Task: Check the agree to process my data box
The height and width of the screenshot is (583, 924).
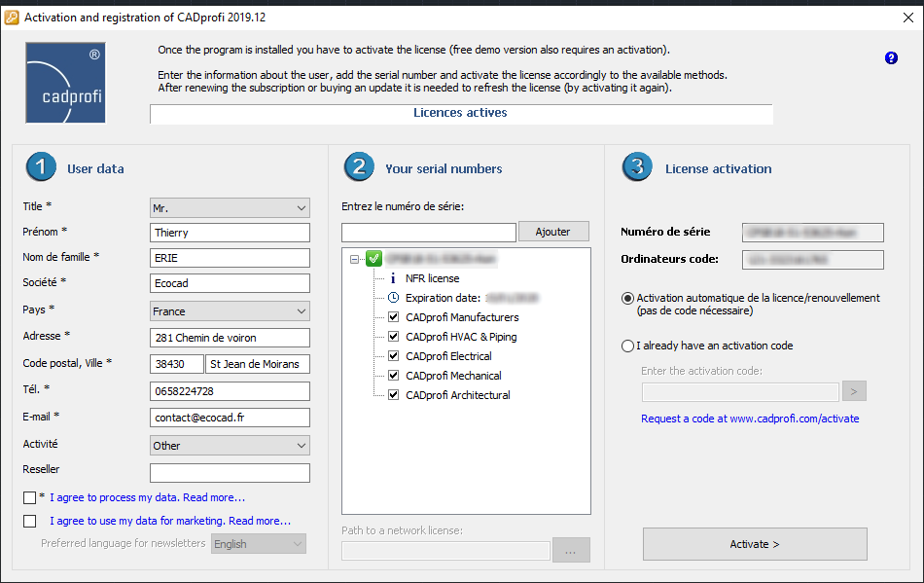Action: tap(29, 498)
